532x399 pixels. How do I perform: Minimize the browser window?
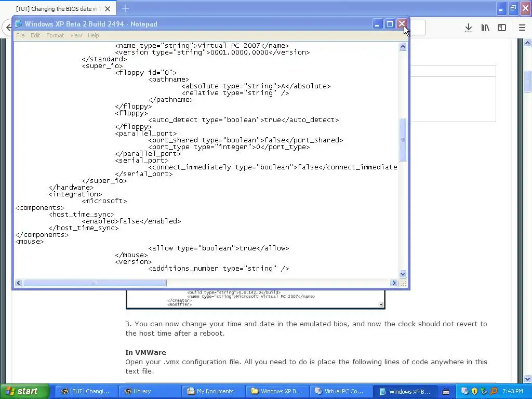click(501, 8)
